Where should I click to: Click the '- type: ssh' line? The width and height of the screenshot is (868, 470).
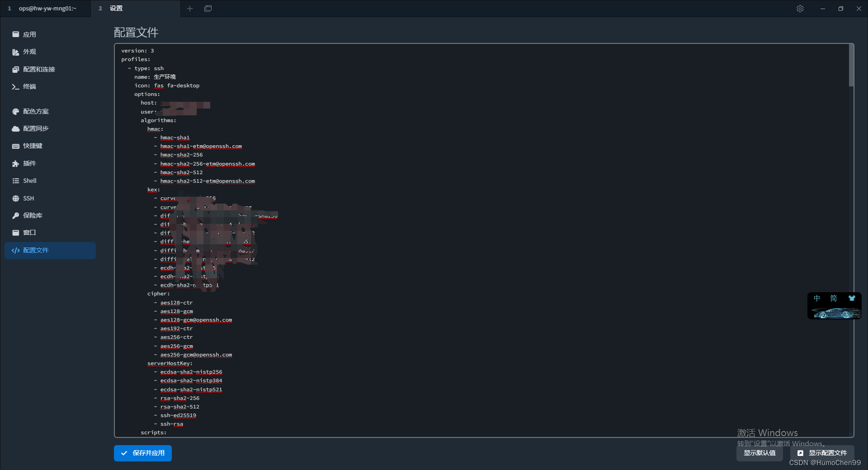click(146, 68)
